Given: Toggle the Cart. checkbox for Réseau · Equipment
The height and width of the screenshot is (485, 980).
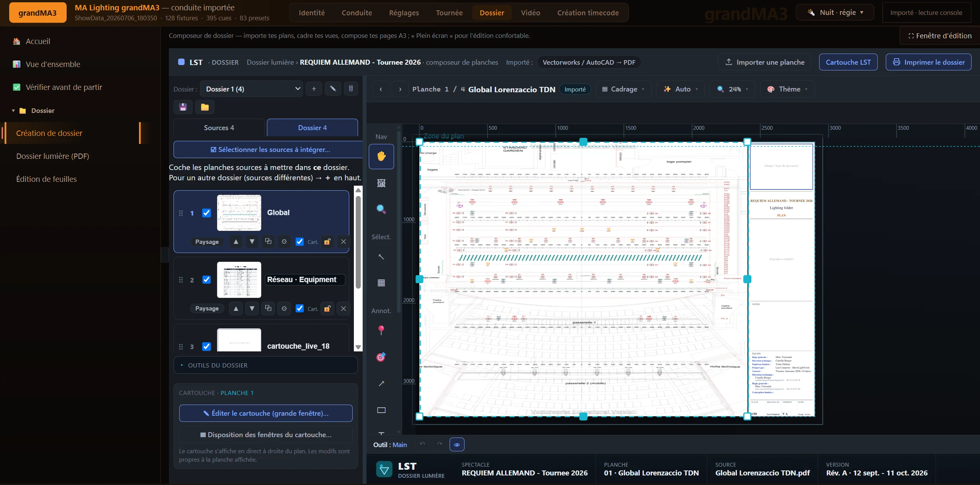Looking at the screenshot, I should pyautogui.click(x=299, y=309).
